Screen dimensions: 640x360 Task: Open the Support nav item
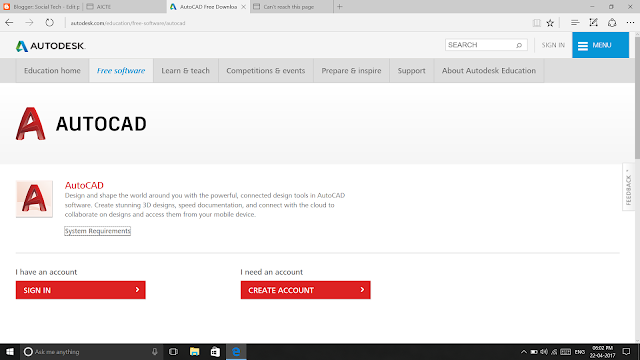point(411,71)
